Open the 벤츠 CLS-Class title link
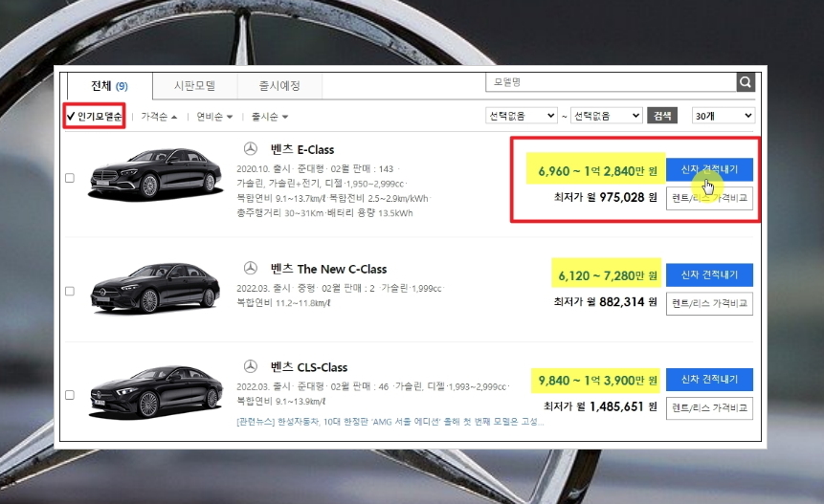 pyautogui.click(x=309, y=367)
